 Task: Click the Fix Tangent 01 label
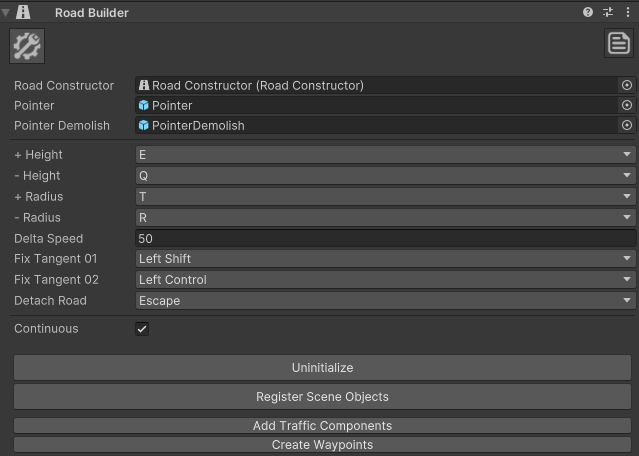55,259
